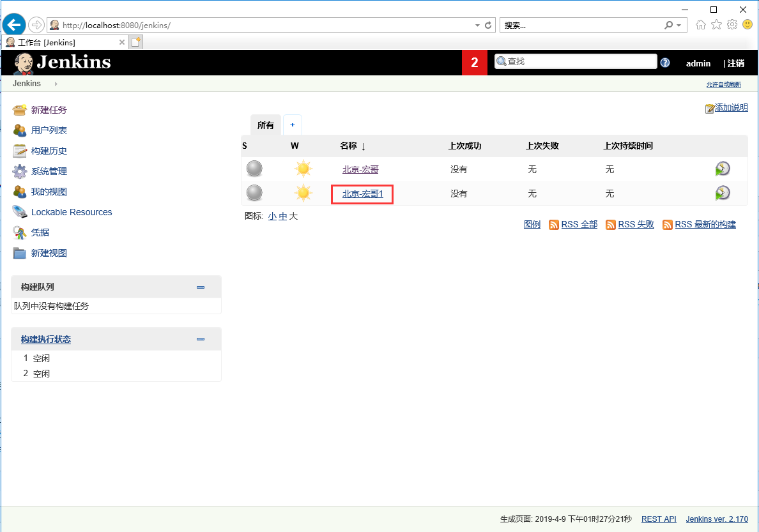Click the 添加说明 edit note icon
Image resolution: width=759 pixels, height=532 pixels.
click(x=710, y=109)
